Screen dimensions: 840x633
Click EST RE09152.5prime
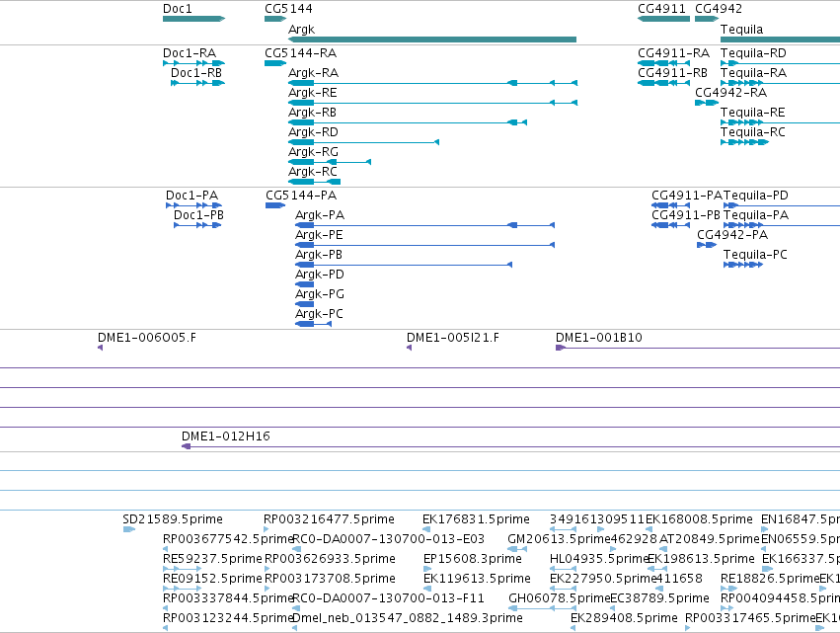(x=212, y=579)
